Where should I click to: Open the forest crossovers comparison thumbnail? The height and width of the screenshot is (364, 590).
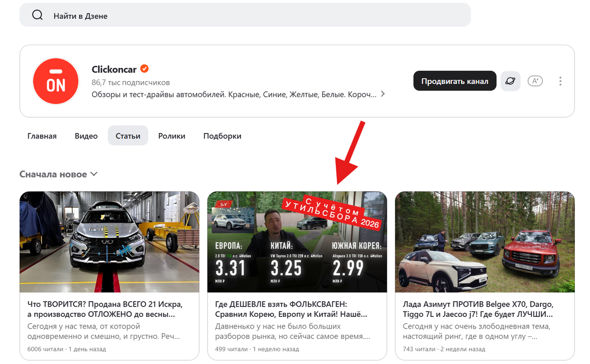click(485, 242)
